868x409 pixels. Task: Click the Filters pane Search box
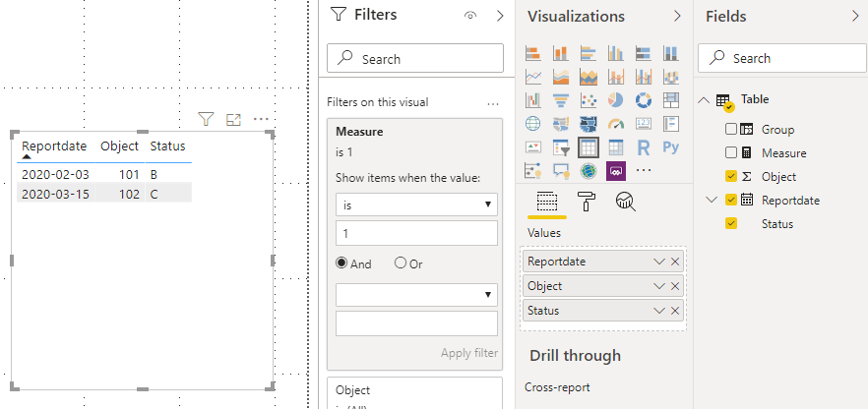[415, 58]
